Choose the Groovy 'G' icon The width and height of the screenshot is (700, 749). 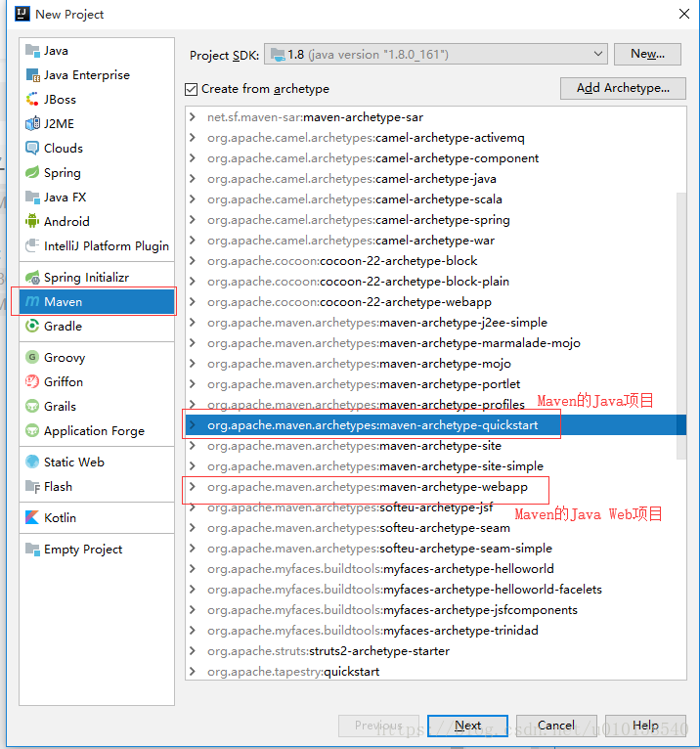coord(32,357)
